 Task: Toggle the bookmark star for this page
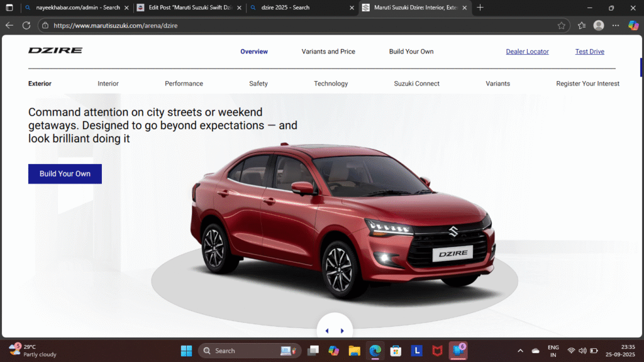[560, 26]
